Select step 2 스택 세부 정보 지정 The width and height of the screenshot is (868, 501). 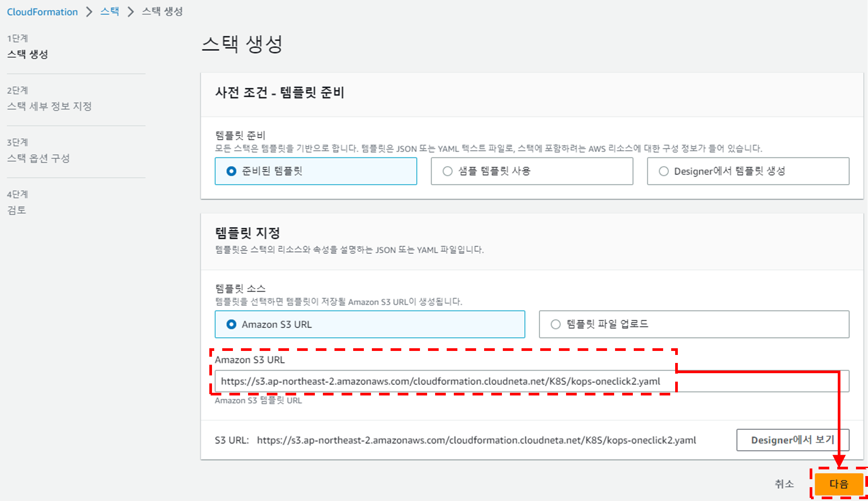point(49,106)
